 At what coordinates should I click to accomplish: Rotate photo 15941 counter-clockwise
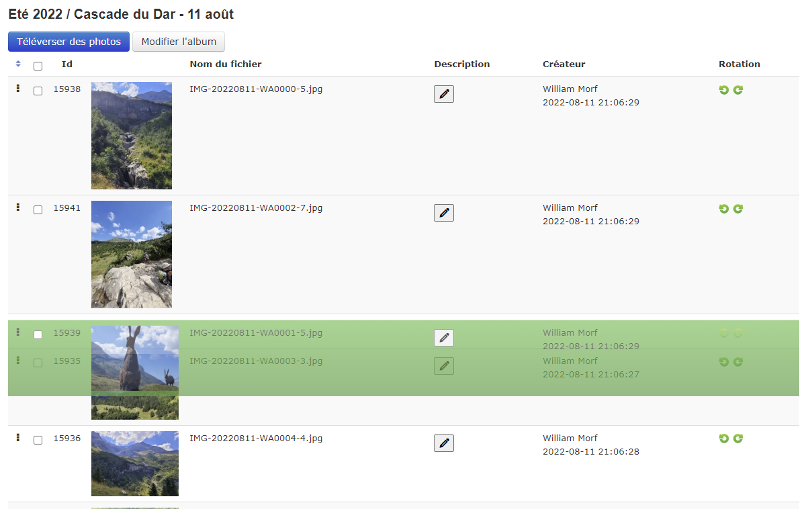point(724,209)
